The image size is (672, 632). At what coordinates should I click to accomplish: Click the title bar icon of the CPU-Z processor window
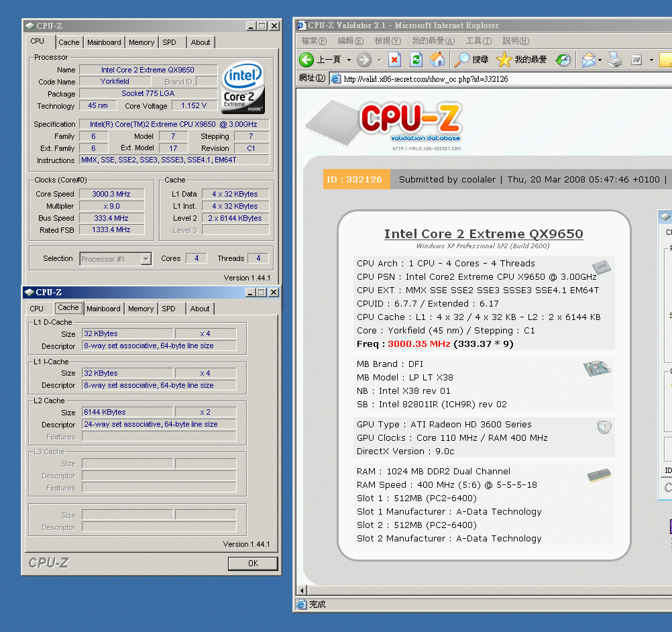click(x=30, y=26)
